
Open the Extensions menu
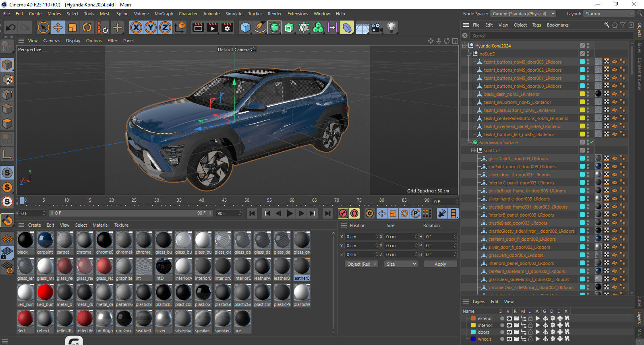click(x=298, y=14)
